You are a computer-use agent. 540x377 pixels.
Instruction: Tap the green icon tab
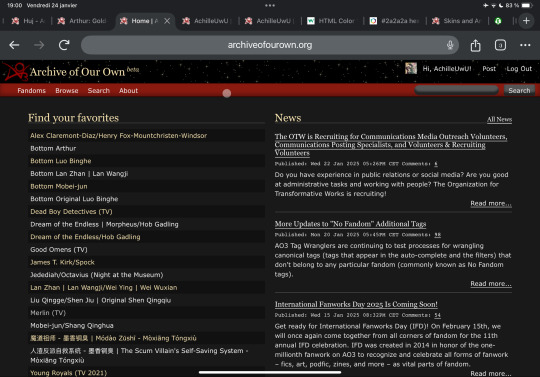(x=498, y=21)
